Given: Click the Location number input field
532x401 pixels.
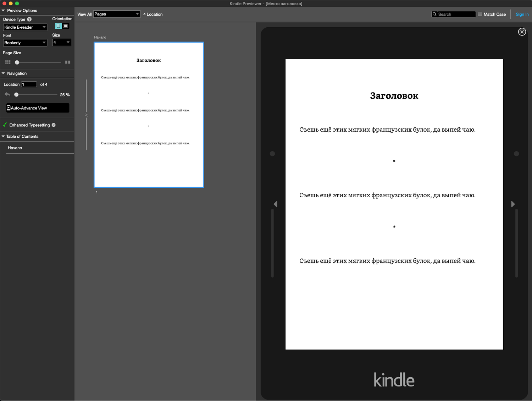Looking at the screenshot, I should coord(29,84).
